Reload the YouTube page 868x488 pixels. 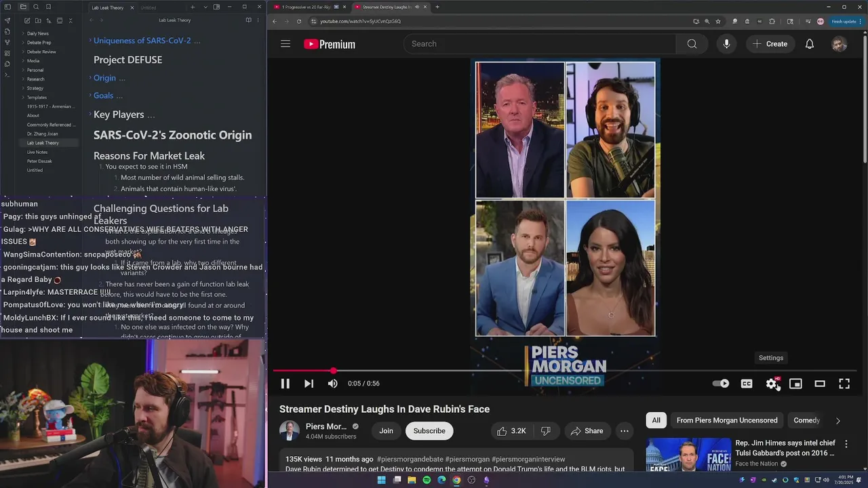(299, 21)
